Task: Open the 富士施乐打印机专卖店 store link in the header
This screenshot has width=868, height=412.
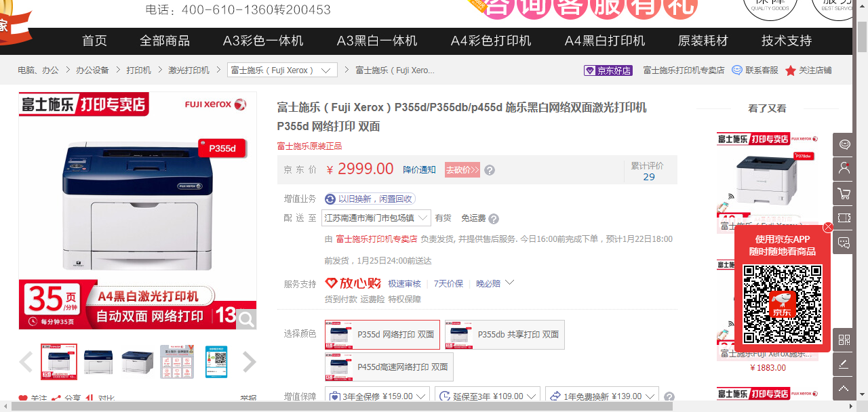Action: [684, 70]
